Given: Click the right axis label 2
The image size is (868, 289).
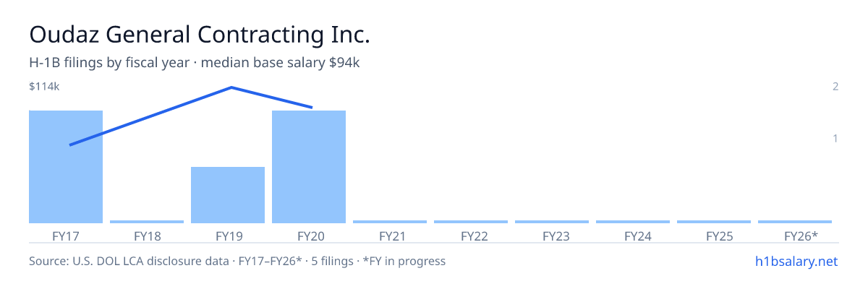Looking at the screenshot, I should click(835, 87).
